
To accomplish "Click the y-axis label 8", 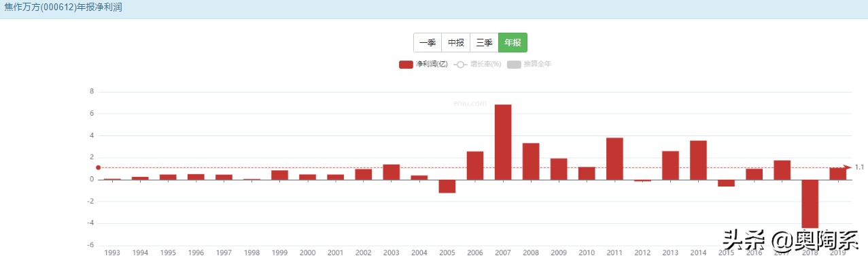I will click(x=92, y=91).
